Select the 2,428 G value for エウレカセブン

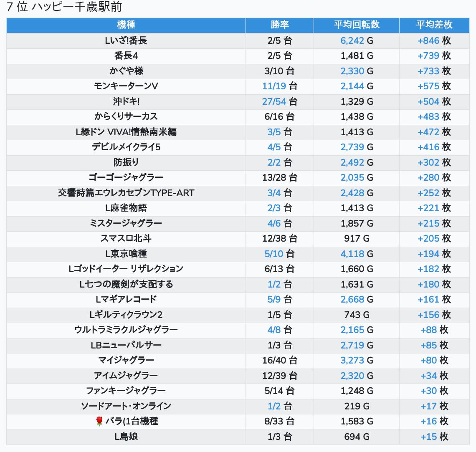(357, 193)
